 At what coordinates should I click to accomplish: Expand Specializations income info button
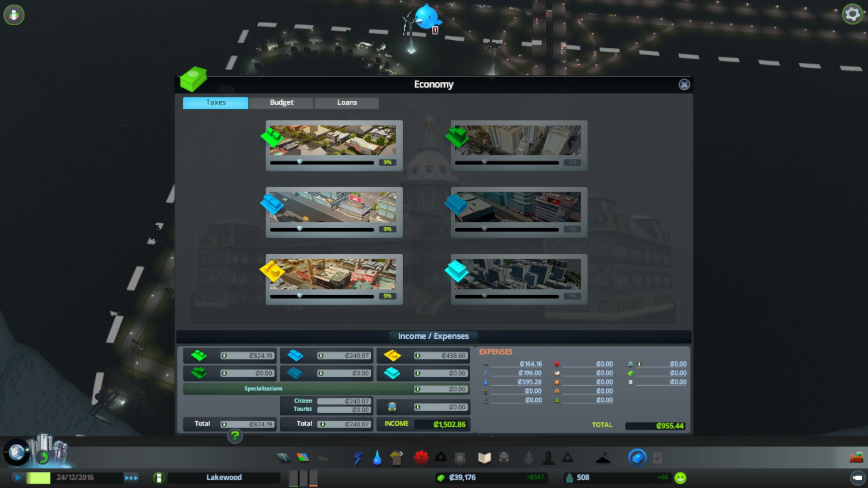[x=417, y=389]
